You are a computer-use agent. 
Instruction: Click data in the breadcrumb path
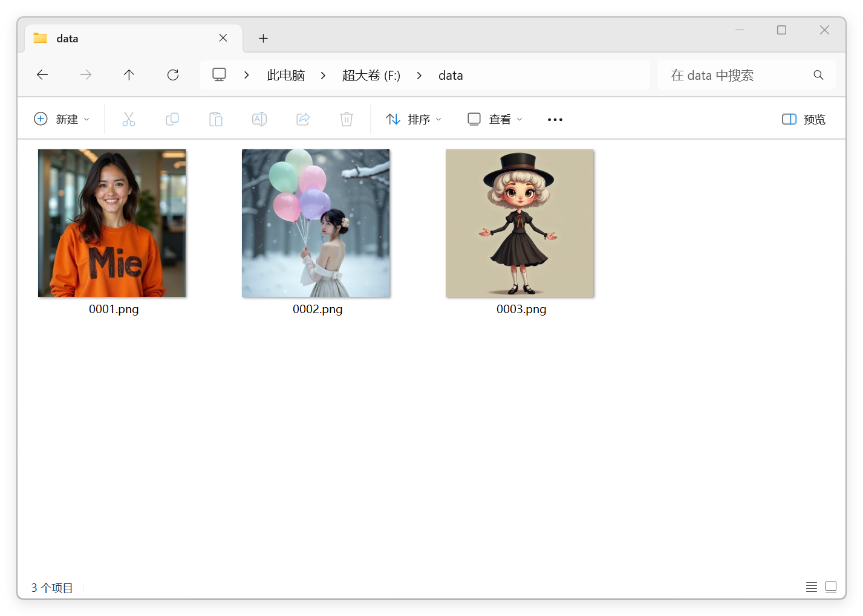(x=451, y=75)
